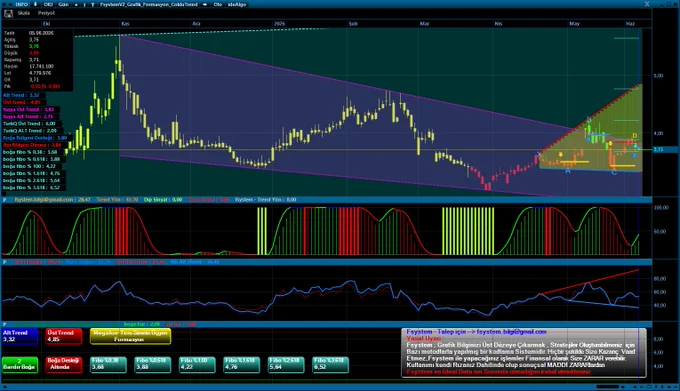Click the horizontal scrollbar thumb in bottom bar
This screenshot has height=391, width=680.
[607, 387]
